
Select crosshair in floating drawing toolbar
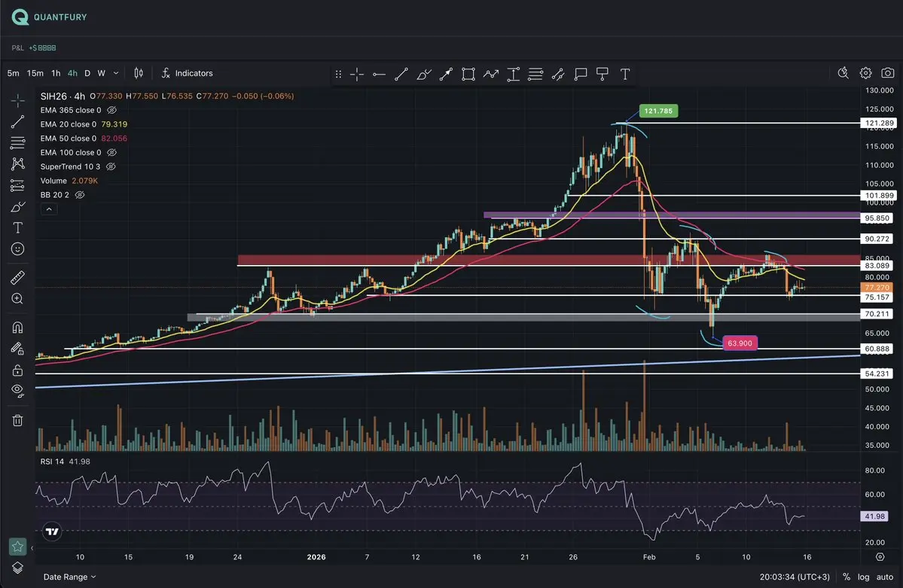click(x=357, y=75)
